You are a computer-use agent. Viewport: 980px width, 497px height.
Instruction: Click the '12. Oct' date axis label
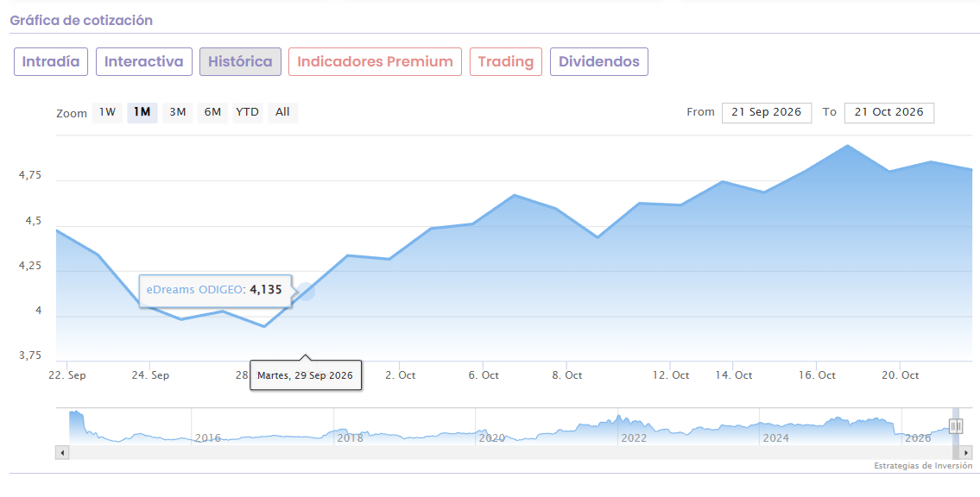coord(671,375)
